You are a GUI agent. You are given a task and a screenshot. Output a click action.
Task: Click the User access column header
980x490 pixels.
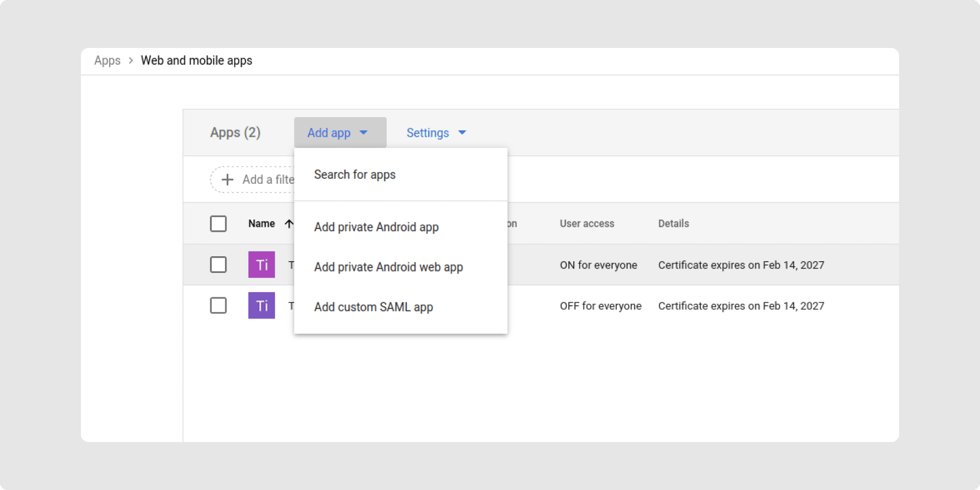pos(587,224)
